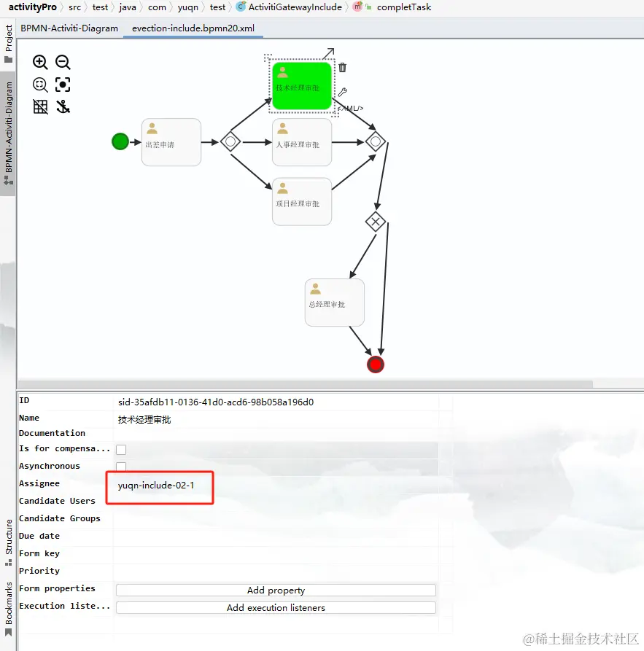Select the green start event circle

coord(120,141)
